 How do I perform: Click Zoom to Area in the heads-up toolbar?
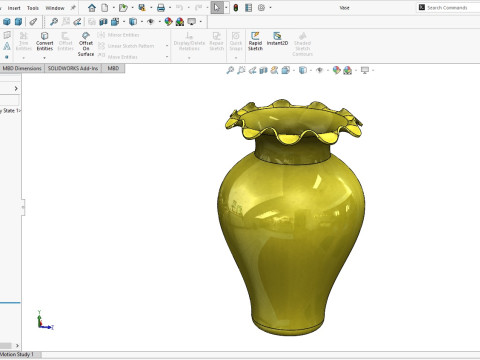(241, 70)
